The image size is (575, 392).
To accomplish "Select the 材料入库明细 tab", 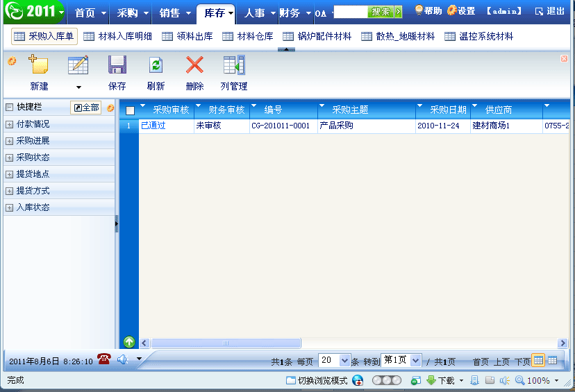I will 118,36.
